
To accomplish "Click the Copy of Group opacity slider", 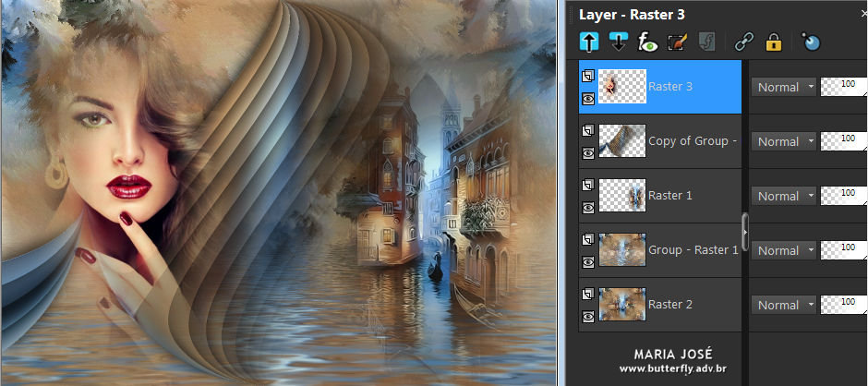I will click(844, 141).
